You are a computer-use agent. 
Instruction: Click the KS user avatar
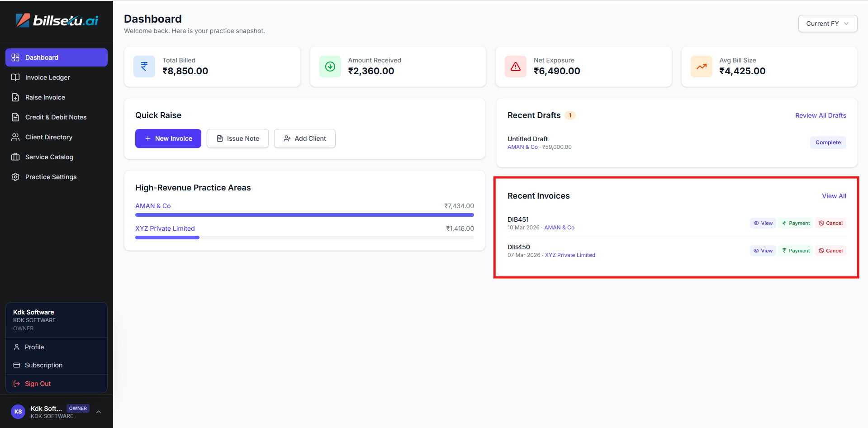point(18,412)
